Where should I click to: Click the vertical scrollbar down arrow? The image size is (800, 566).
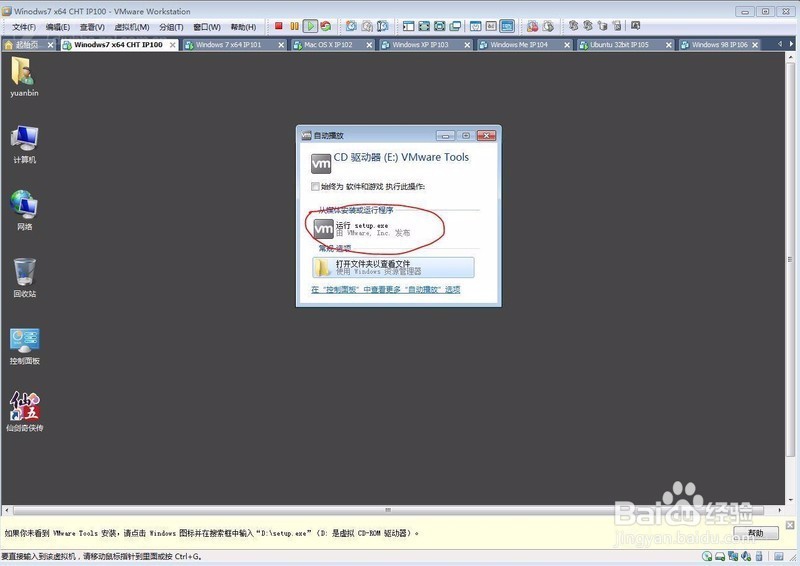[x=790, y=500]
